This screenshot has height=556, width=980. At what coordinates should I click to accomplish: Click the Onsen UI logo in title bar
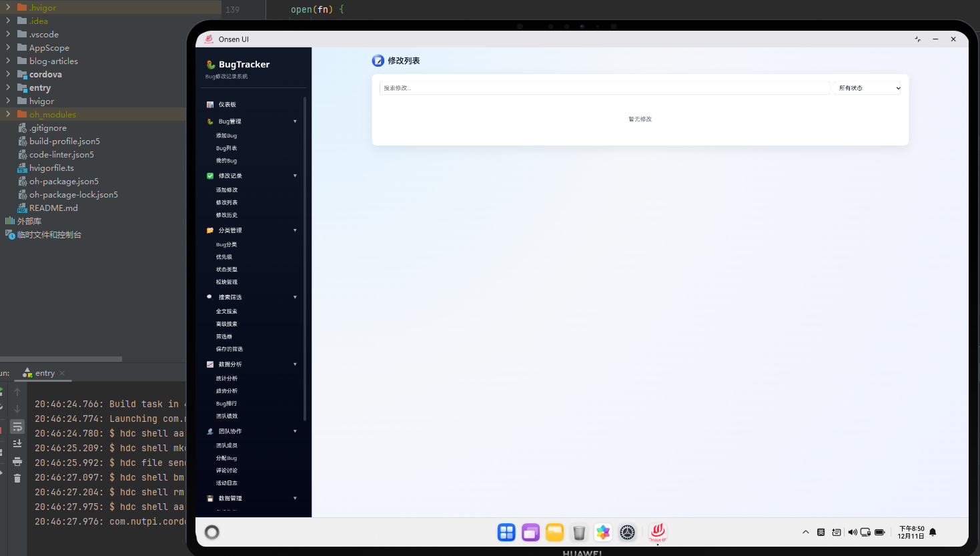coord(209,39)
